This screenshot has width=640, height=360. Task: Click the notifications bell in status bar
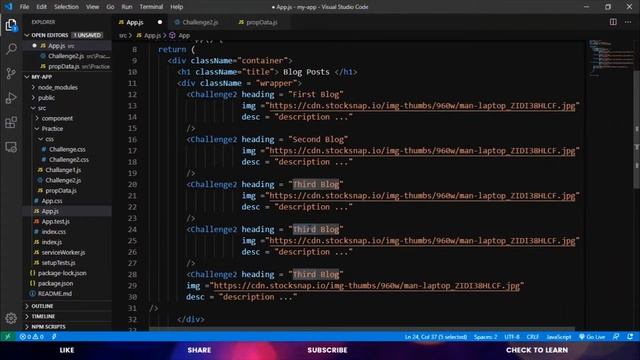(631, 337)
